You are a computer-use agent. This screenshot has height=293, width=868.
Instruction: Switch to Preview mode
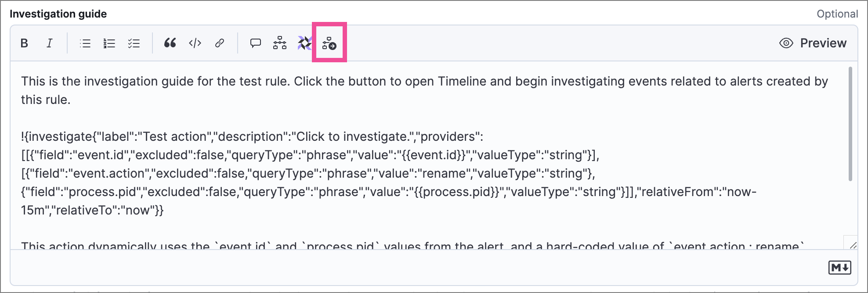813,43
